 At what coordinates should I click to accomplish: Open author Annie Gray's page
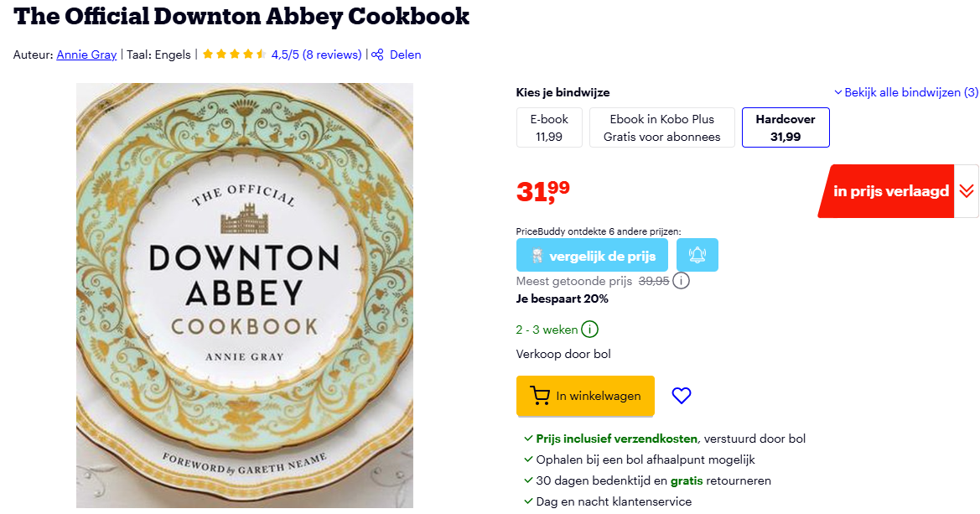(86, 55)
